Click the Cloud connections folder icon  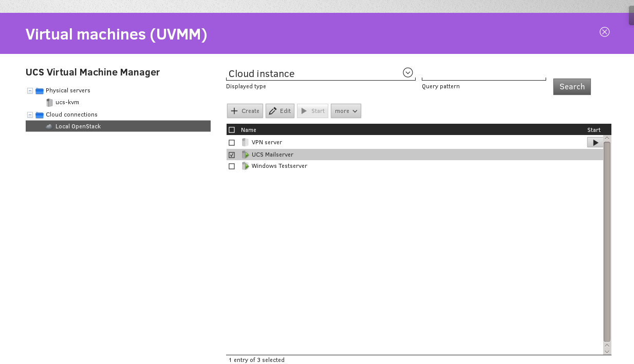coord(40,115)
